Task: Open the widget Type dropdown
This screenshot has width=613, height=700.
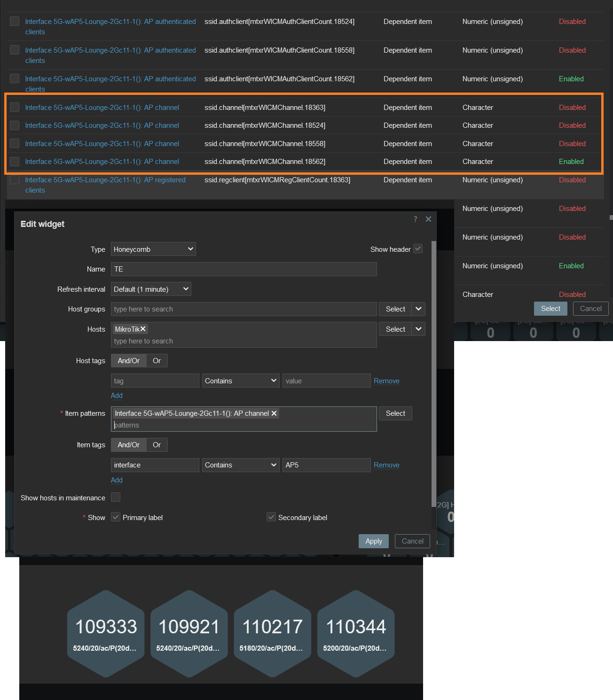Action: coord(153,249)
